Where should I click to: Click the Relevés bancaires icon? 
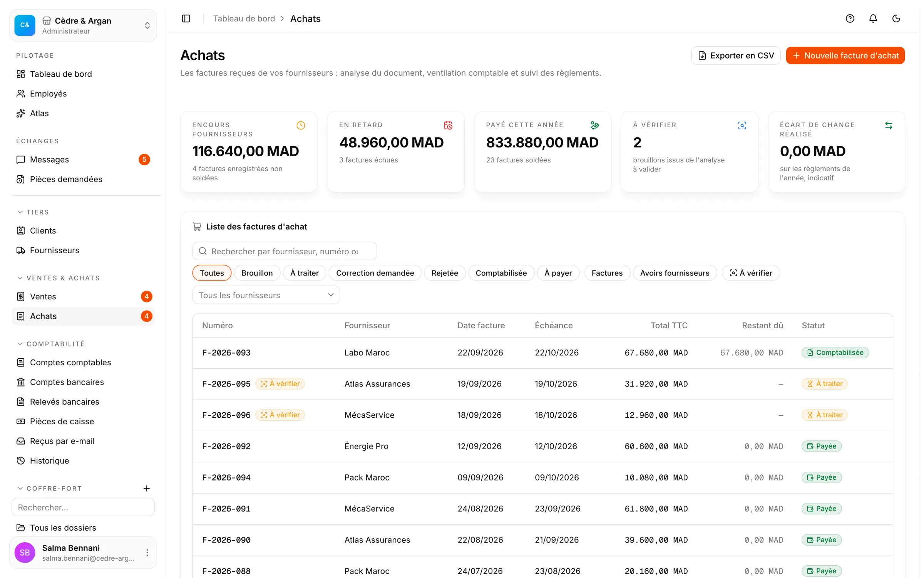coord(21,402)
